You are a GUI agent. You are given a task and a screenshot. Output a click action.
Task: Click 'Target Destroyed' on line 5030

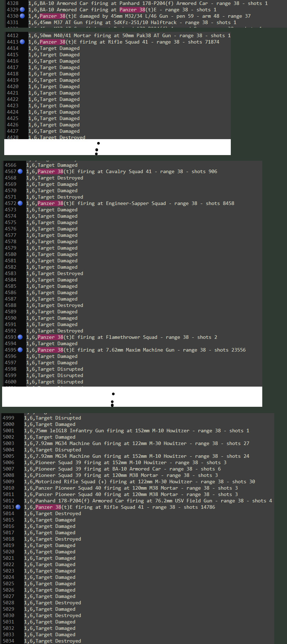tap(58, 615)
